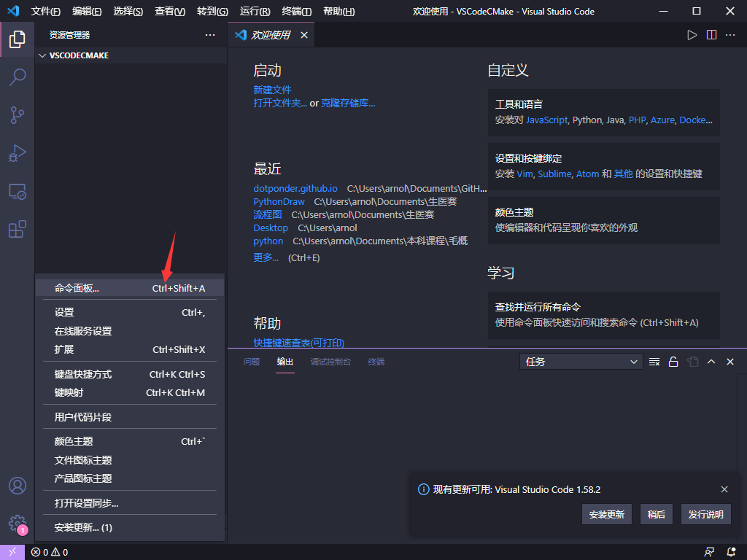Open the Run and Debug view
This screenshot has height=560, width=747.
click(17, 153)
